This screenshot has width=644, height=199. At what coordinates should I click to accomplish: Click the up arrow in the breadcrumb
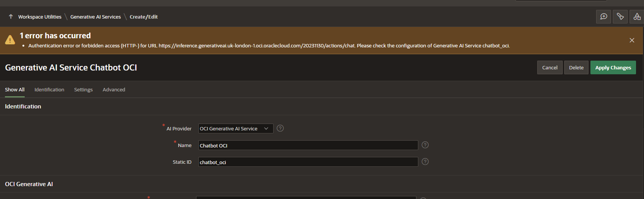11,17
